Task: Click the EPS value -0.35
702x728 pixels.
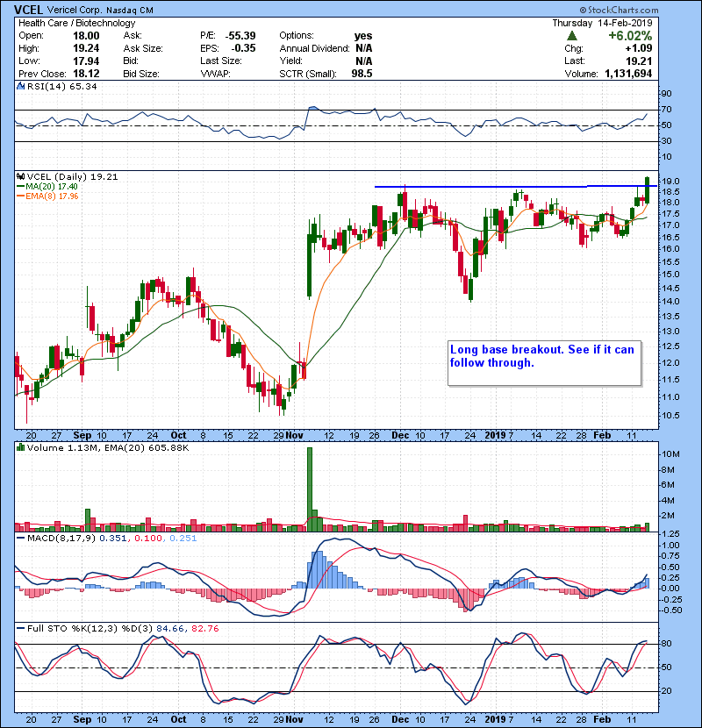Action: pos(243,48)
